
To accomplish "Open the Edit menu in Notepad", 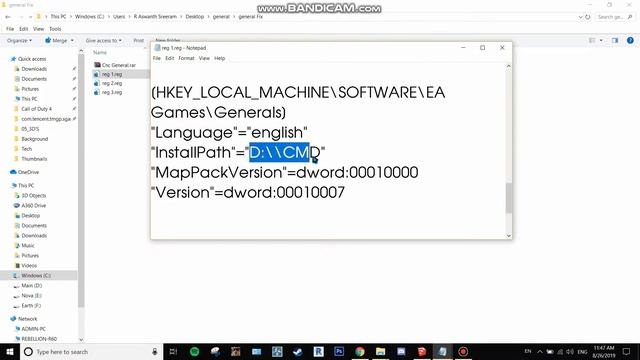I will tap(169, 58).
